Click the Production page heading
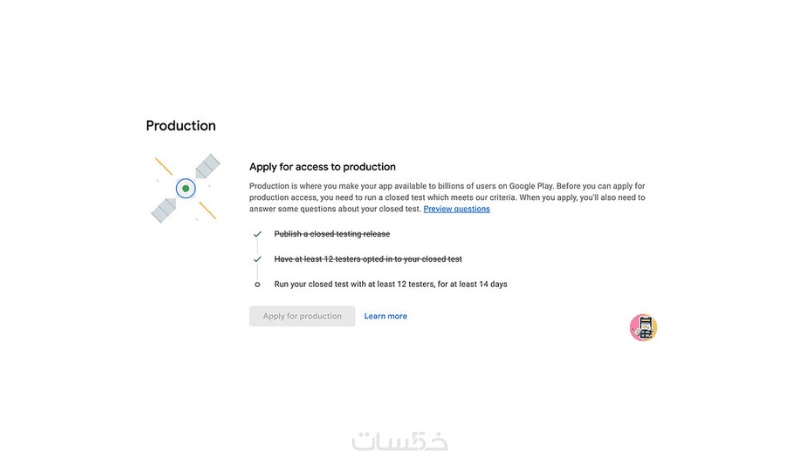 tap(181, 126)
